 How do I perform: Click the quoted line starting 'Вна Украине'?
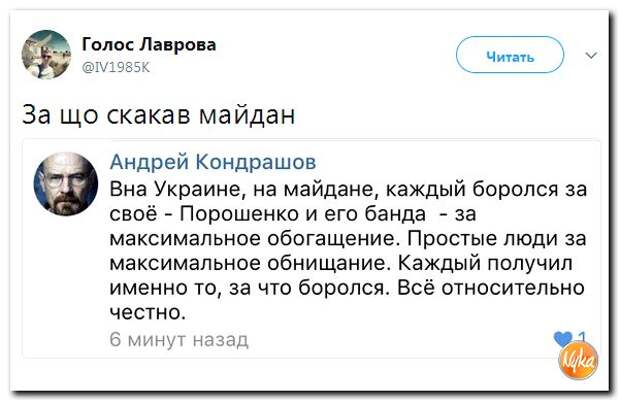[348, 190]
